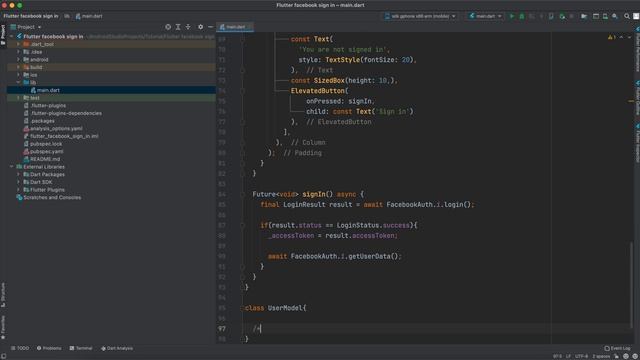Open project structure folder icon in toolbar
This screenshot has height=360, width=640.
(584, 16)
